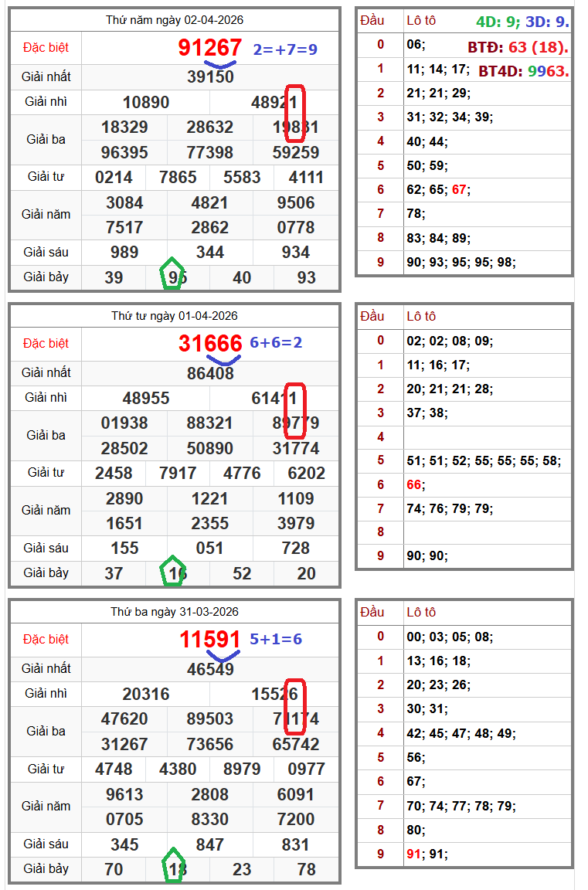The image size is (588, 890).
Task: Pick the Giải nhì number 20316
Action: (146, 695)
